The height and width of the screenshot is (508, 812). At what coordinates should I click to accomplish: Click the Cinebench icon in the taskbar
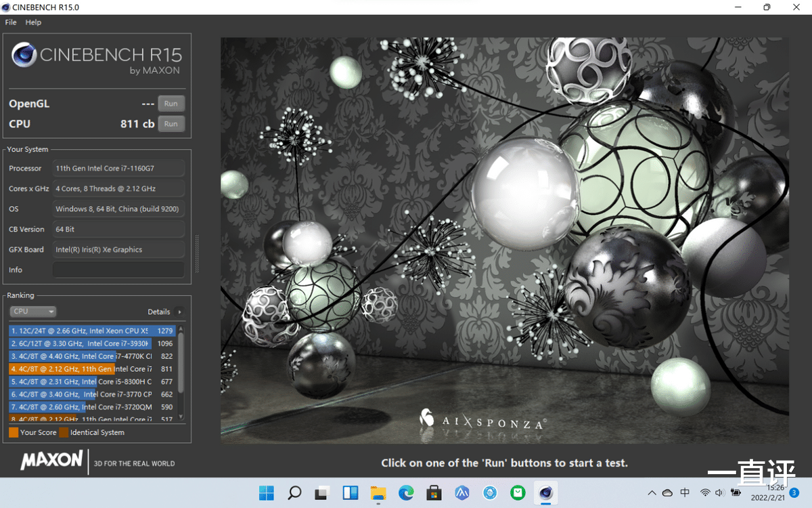544,492
